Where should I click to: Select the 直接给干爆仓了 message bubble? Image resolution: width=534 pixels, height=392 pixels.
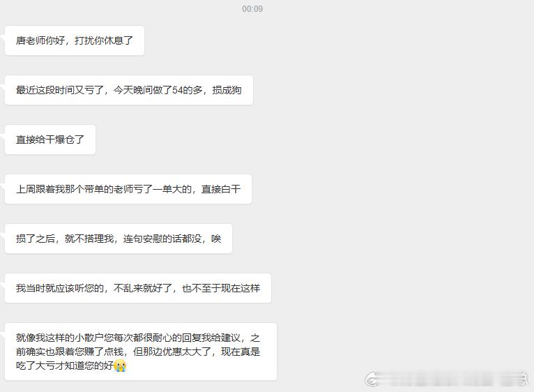50,140
